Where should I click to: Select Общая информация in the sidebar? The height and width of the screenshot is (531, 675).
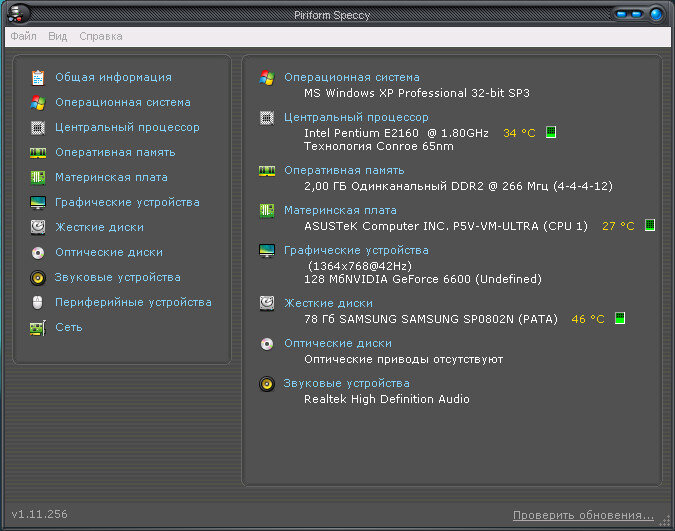point(113,78)
